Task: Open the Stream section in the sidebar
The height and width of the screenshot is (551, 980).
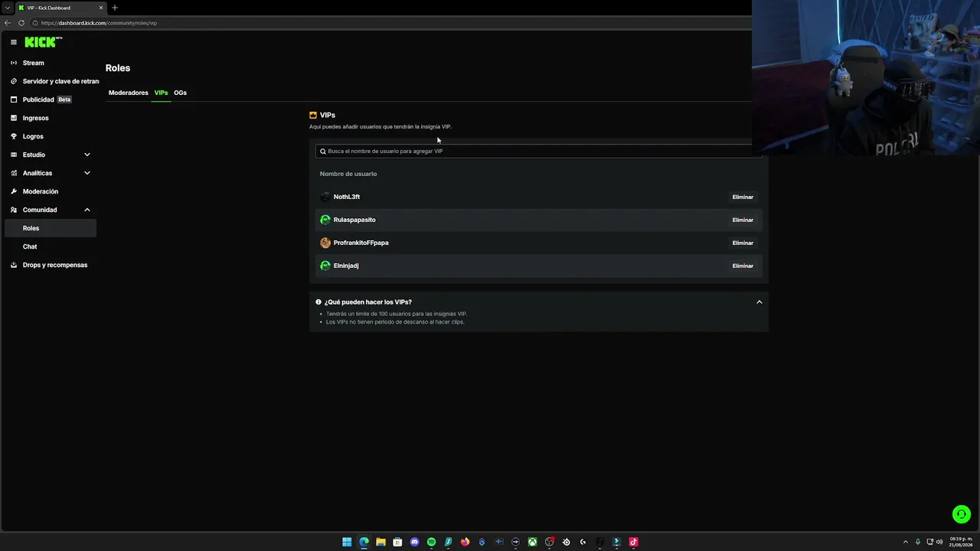Action: (x=33, y=63)
